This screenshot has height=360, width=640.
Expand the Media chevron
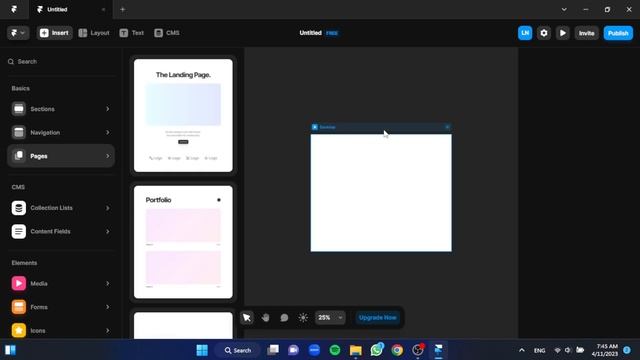click(108, 284)
